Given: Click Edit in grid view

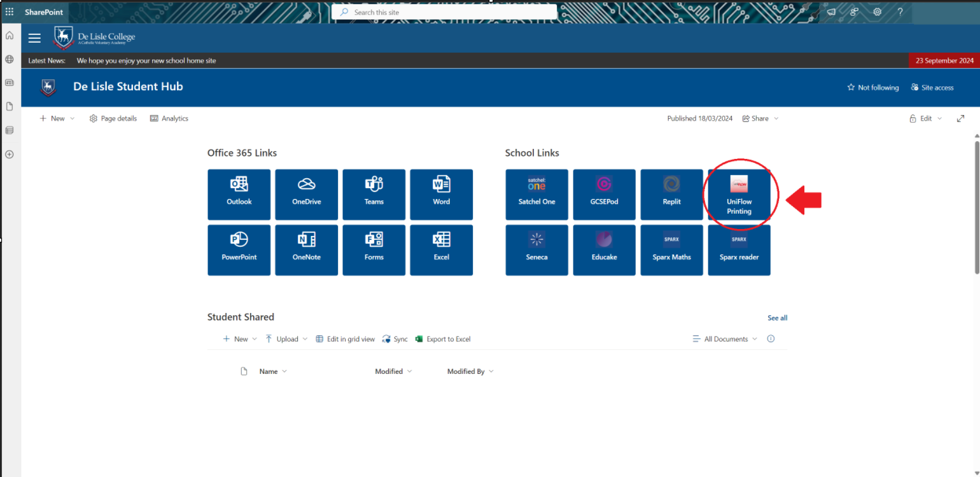Looking at the screenshot, I should point(346,339).
